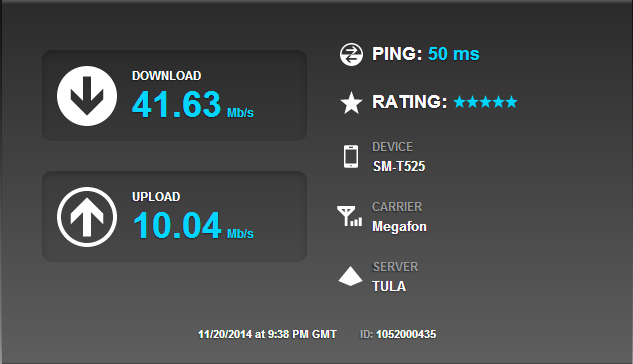
Task: Click the 50 ms ping value
Action: 454,54
